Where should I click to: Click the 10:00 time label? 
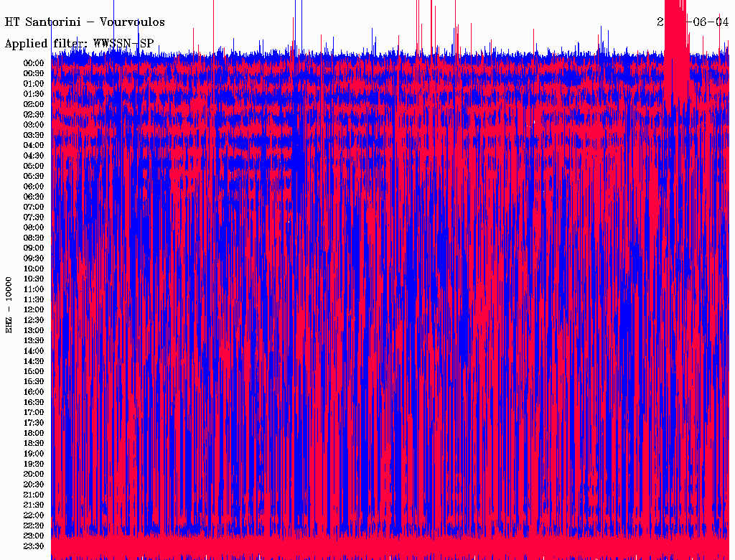(34, 269)
